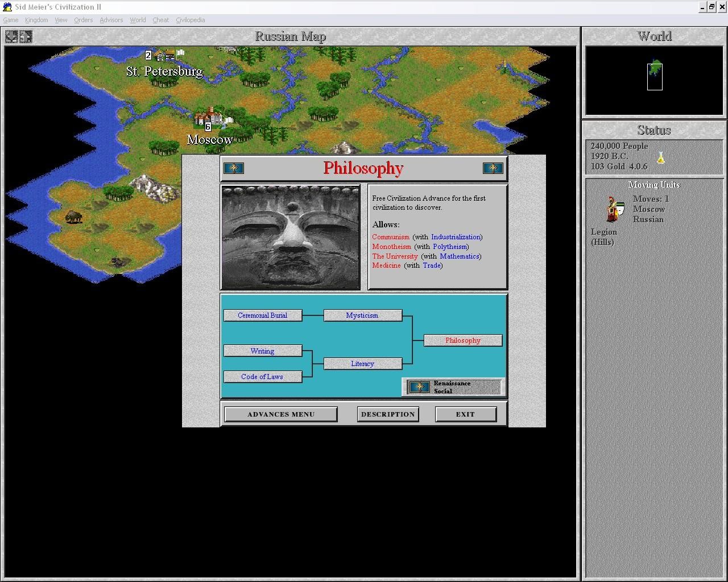Click the 'Renaissance' epoch label

tap(452, 384)
